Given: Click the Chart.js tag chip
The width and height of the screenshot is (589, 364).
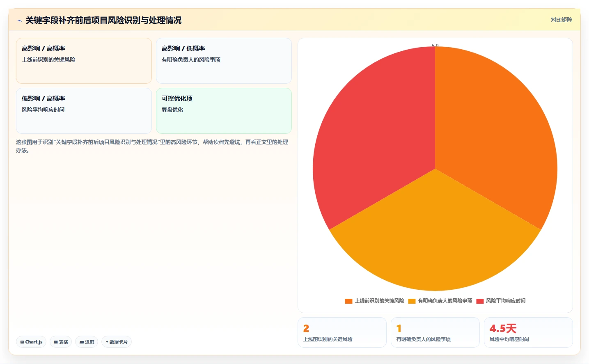Looking at the screenshot, I should [31, 342].
